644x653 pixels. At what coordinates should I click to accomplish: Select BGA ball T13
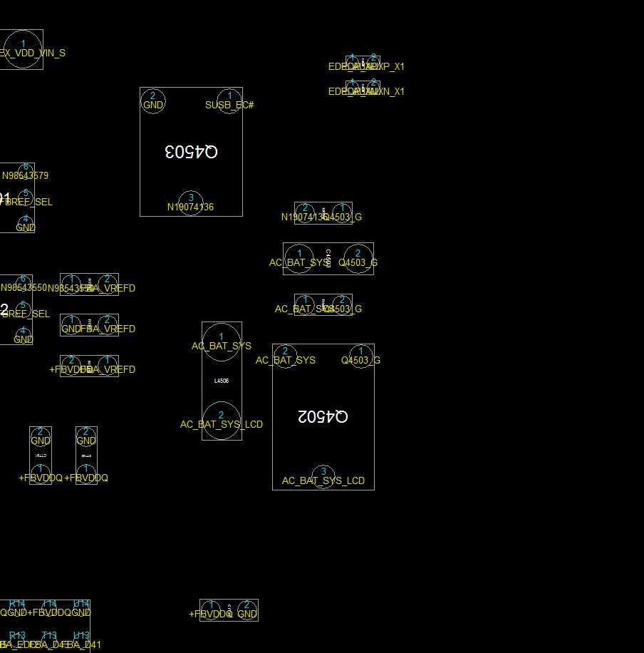(x=49, y=640)
